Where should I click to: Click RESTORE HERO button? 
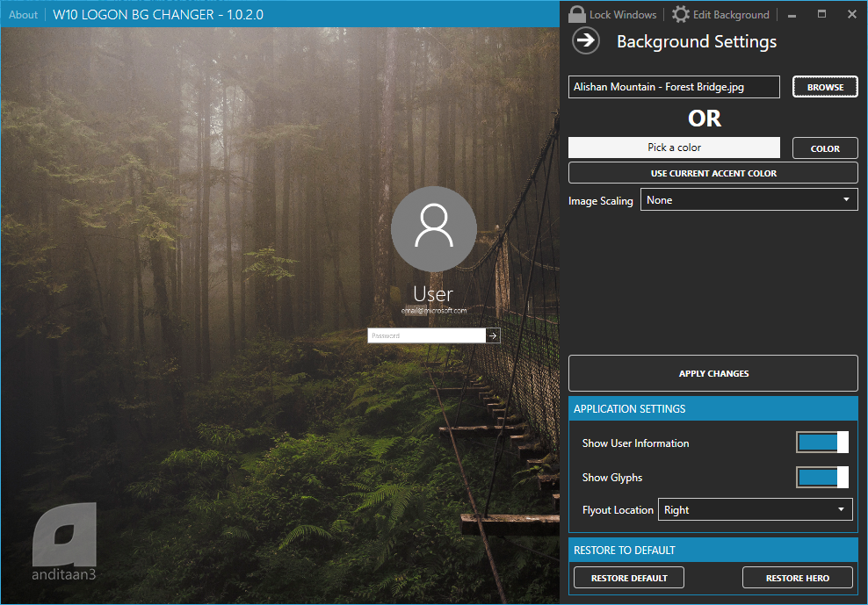click(x=797, y=578)
